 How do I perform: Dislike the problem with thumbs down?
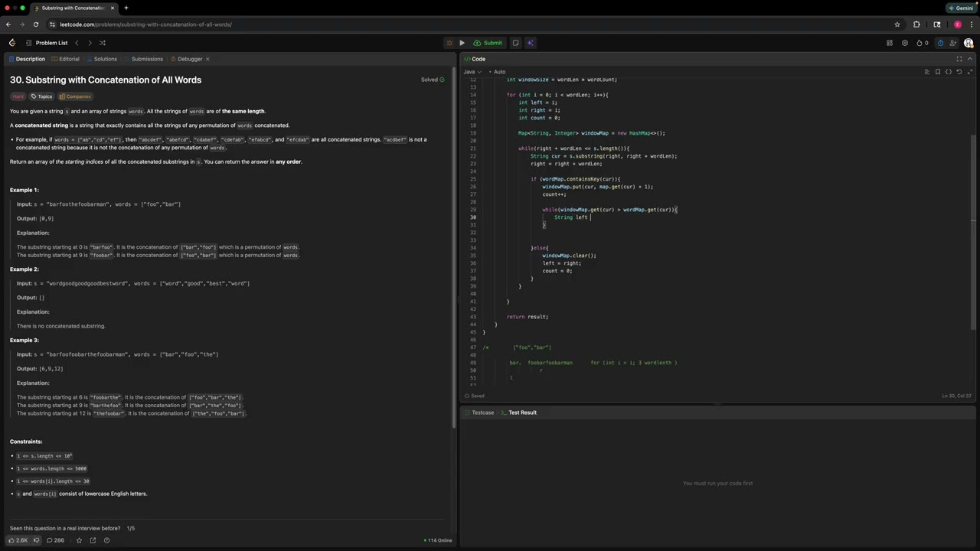pos(36,540)
